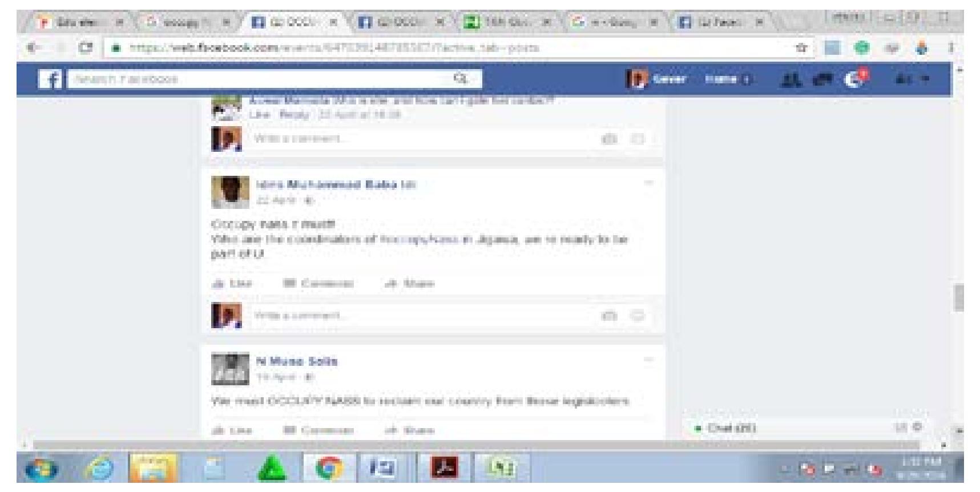980x492 pixels.
Task: Share N Musa Sale's post
Action: click(x=410, y=430)
